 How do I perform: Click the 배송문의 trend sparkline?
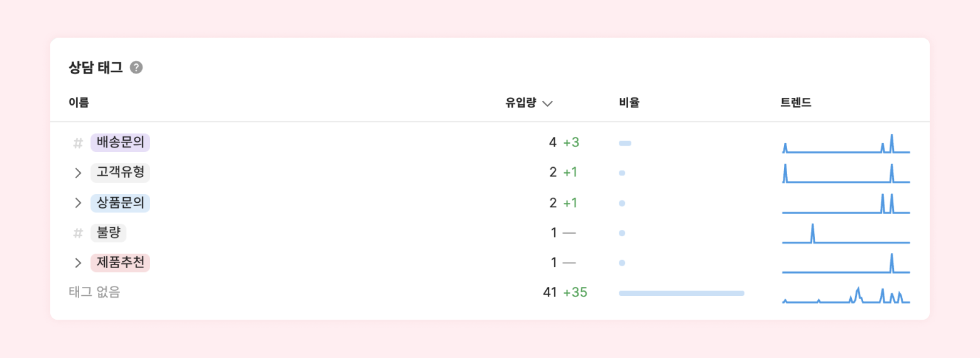click(846, 144)
